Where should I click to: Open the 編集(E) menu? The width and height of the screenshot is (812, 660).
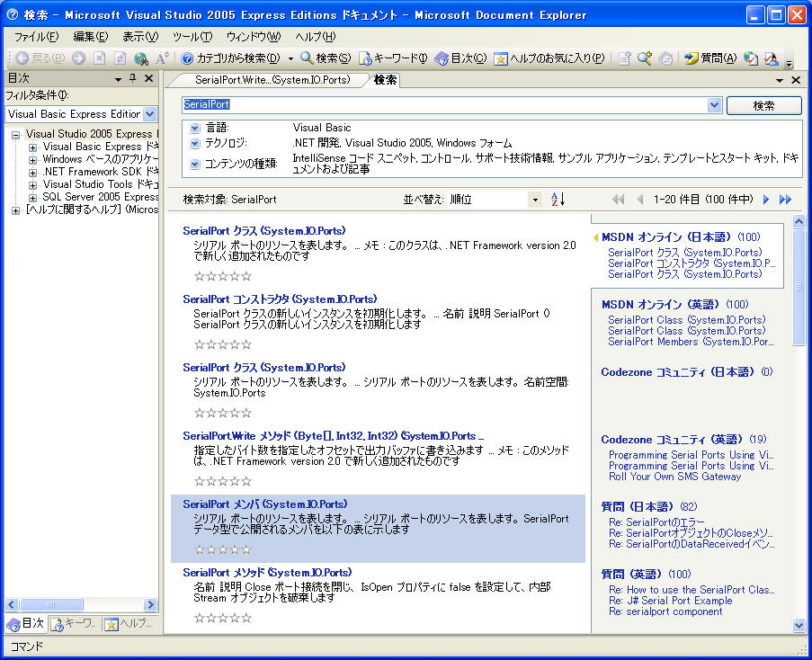(90, 37)
